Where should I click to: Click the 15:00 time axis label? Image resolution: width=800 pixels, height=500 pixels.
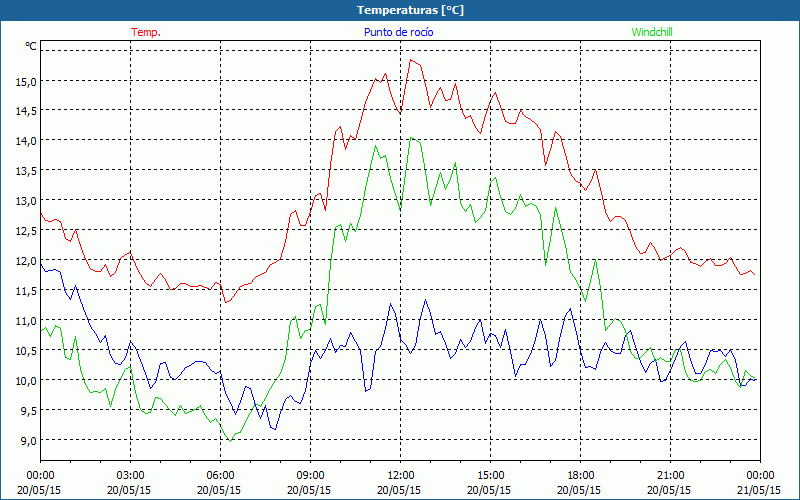coord(490,476)
